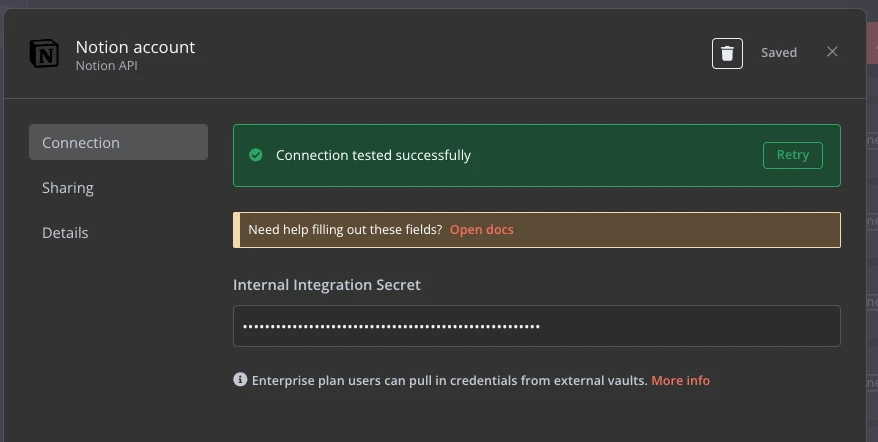Follow the More info link
The height and width of the screenshot is (442, 878).
click(x=680, y=380)
